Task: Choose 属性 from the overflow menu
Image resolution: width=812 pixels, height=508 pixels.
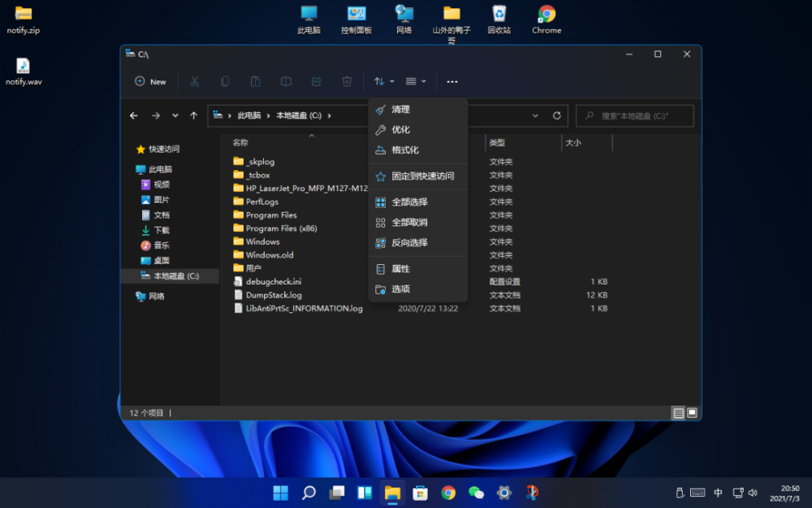Action: coord(401,269)
